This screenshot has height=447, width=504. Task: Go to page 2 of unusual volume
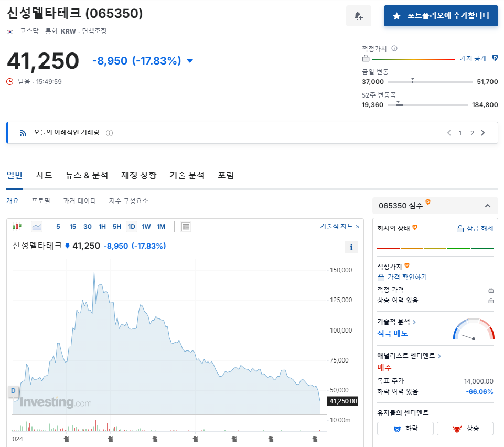(x=471, y=133)
